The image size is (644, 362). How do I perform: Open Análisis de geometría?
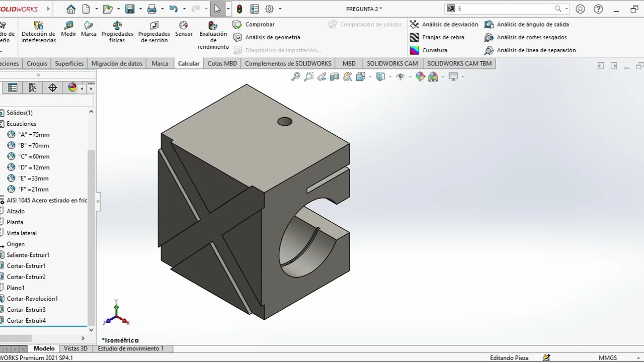[267, 37]
